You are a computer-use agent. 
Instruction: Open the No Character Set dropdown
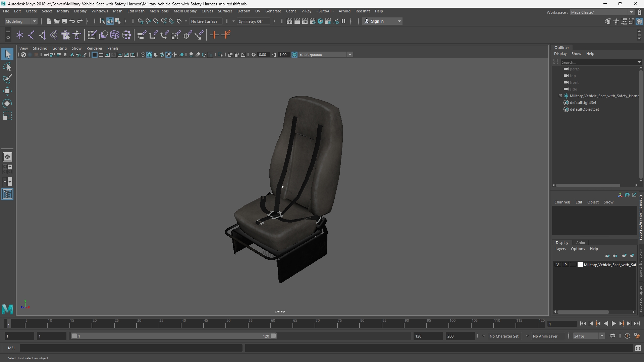coord(504,336)
